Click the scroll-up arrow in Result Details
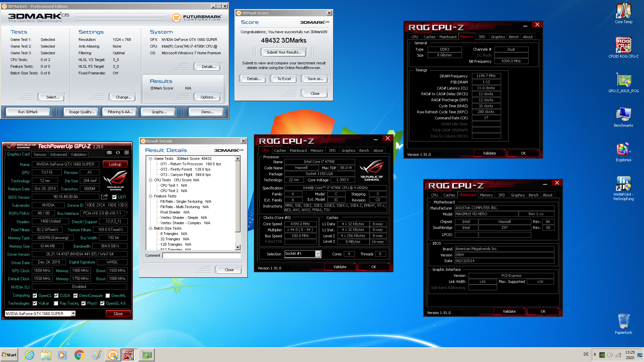The image size is (644, 362). tap(238, 159)
